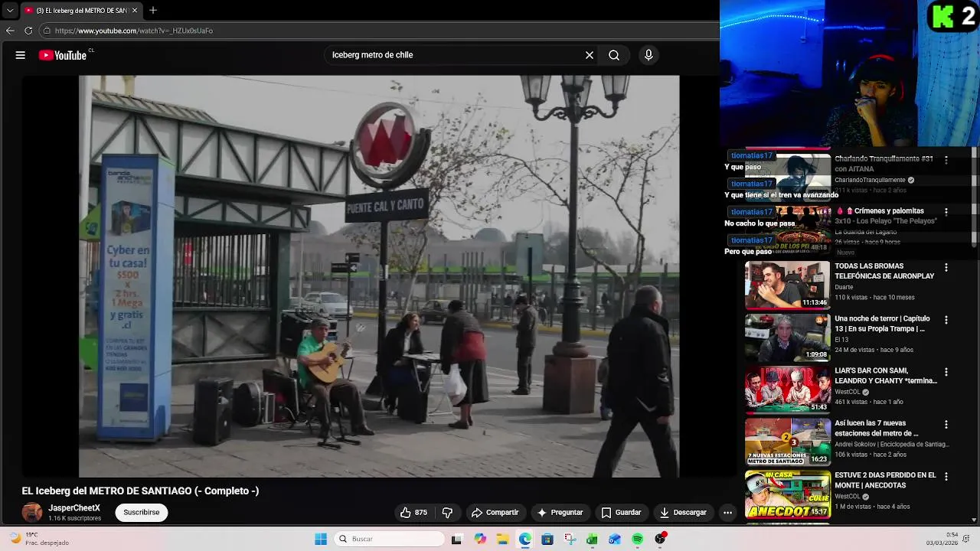Click the 'Charlando Tranquilamente #31 con AITANA' title
This screenshot has height=551, width=980.
tap(884, 164)
